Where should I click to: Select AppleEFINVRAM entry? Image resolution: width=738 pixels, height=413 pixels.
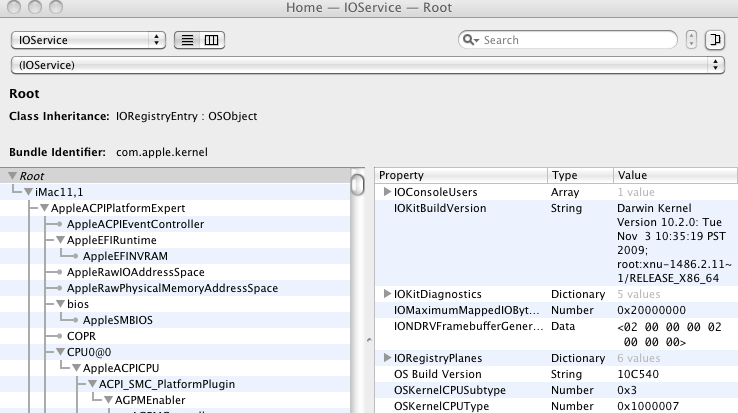[x=125, y=256]
